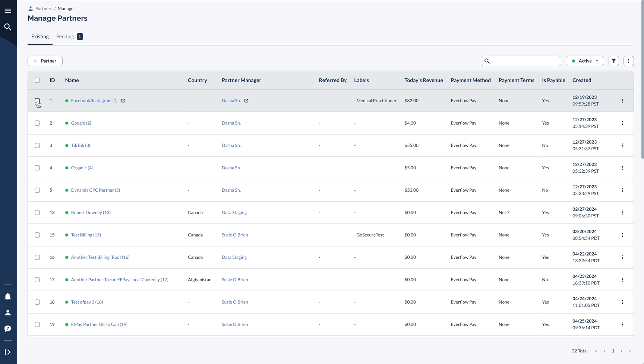The width and height of the screenshot is (644, 364).
Task: Select current page number 1
Action: click(x=613, y=351)
